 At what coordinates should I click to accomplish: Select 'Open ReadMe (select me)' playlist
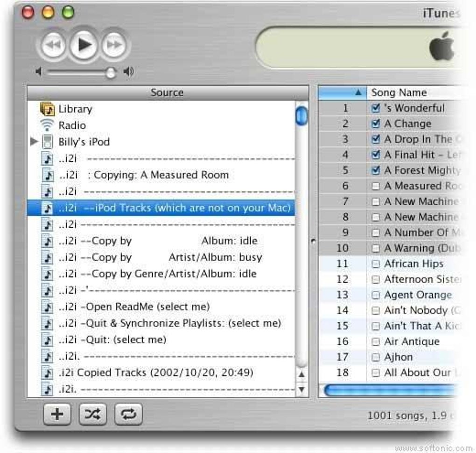pyautogui.click(x=161, y=307)
